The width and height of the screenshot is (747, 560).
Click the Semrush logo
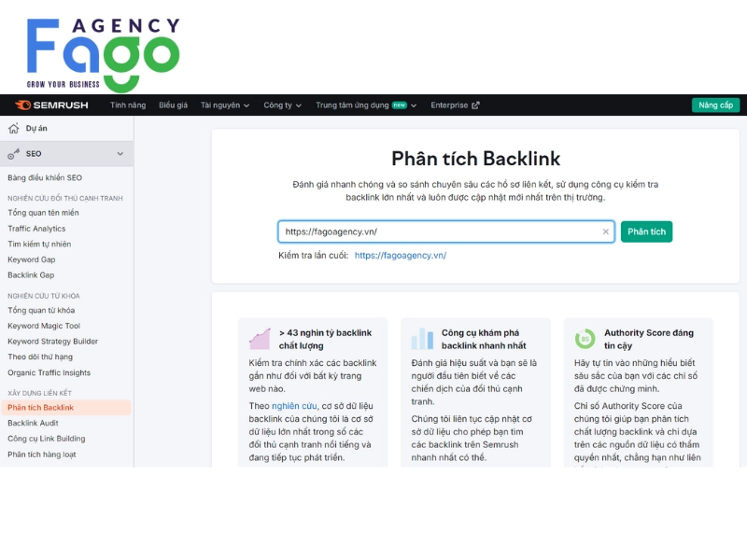point(51,105)
